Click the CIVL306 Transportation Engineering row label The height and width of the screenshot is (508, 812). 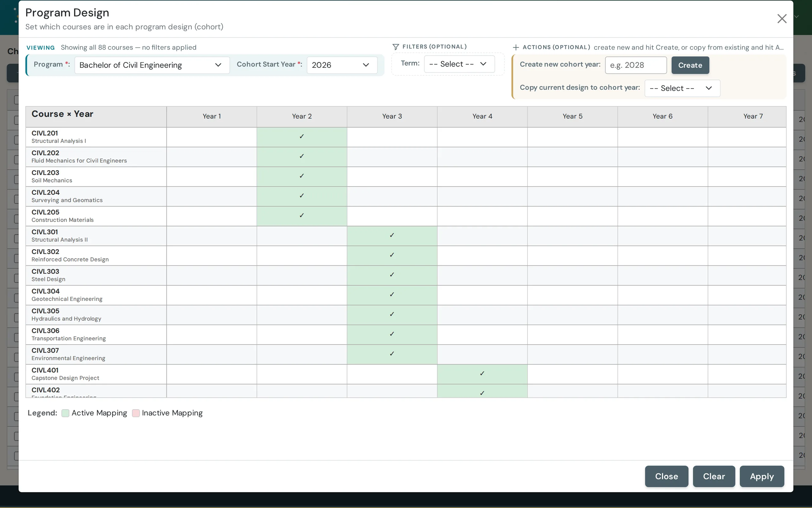[x=96, y=335]
